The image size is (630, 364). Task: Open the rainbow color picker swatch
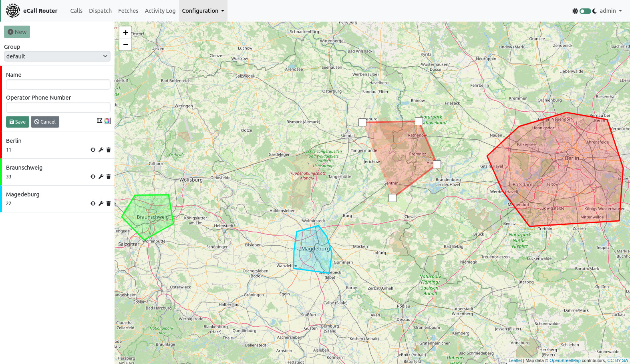click(x=107, y=121)
